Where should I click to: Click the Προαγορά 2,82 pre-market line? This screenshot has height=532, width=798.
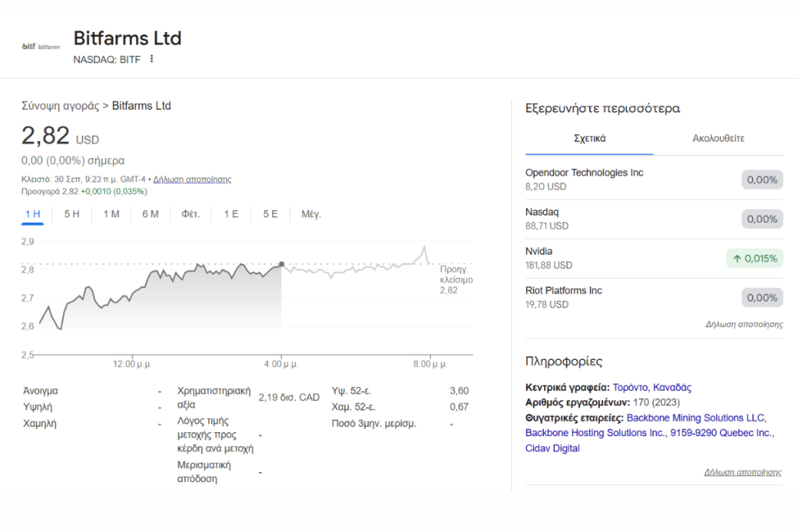pyautogui.click(x=84, y=192)
